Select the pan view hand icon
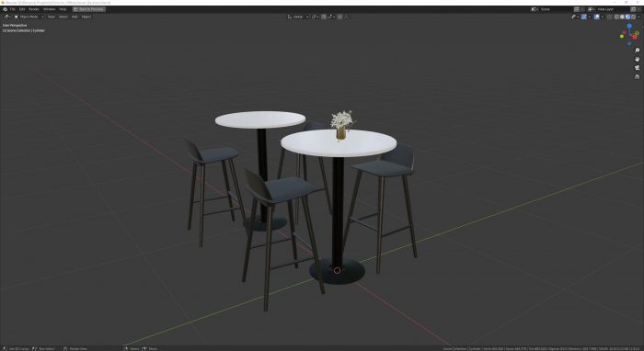Viewport: 644px width, 351px height. coord(637,59)
